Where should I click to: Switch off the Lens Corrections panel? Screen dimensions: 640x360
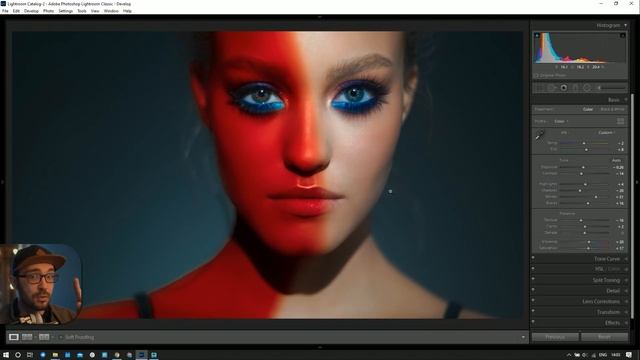(x=533, y=300)
